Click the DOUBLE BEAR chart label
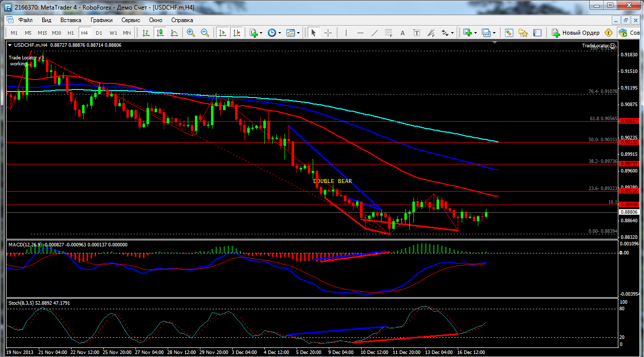 [332, 181]
